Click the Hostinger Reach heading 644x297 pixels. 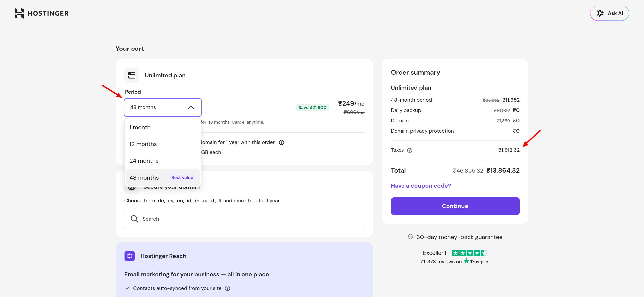(163, 256)
